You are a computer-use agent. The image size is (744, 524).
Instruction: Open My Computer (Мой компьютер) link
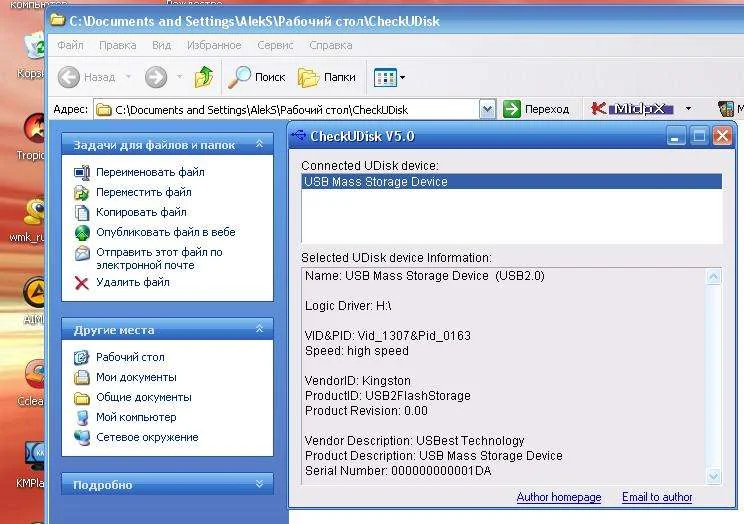point(136,417)
